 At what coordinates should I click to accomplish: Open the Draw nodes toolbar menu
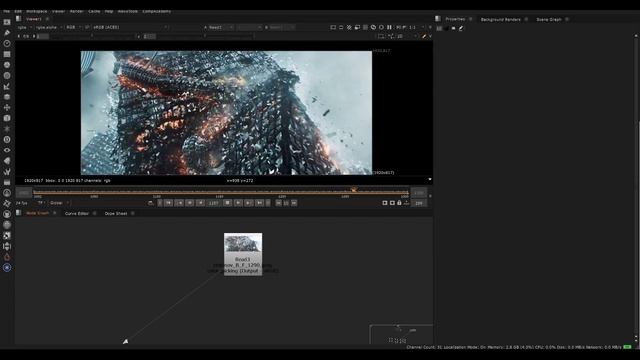(x=7, y=33)
